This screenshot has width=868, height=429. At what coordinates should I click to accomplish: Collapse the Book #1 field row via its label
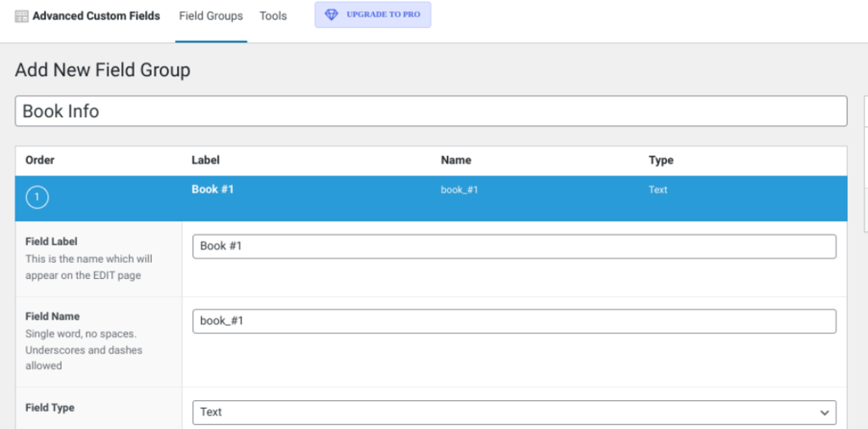click(x=213, y=189)
